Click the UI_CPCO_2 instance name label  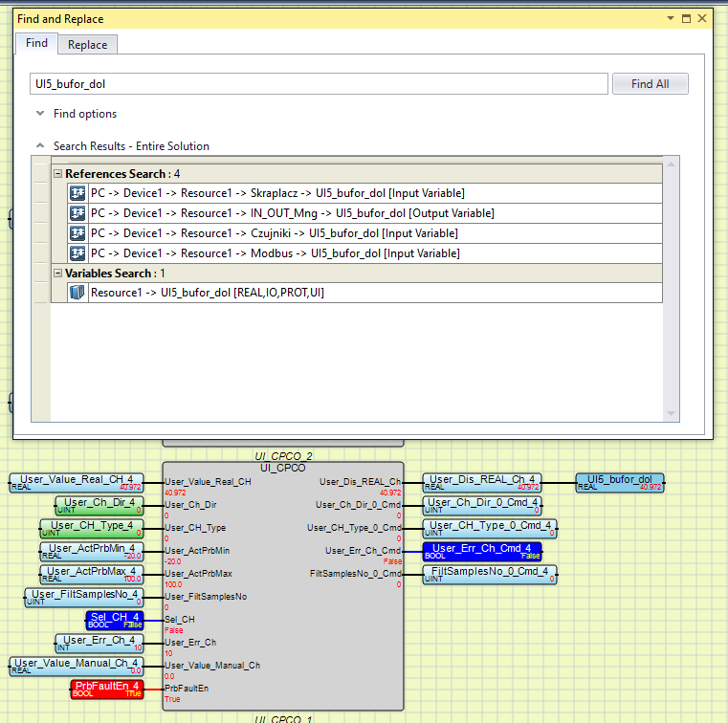click(x=283, y=456)
